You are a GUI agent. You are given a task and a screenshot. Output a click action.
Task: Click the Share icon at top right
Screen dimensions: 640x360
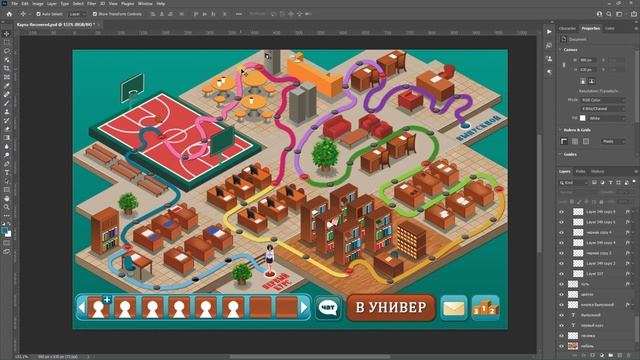click(x=634, y=14)
